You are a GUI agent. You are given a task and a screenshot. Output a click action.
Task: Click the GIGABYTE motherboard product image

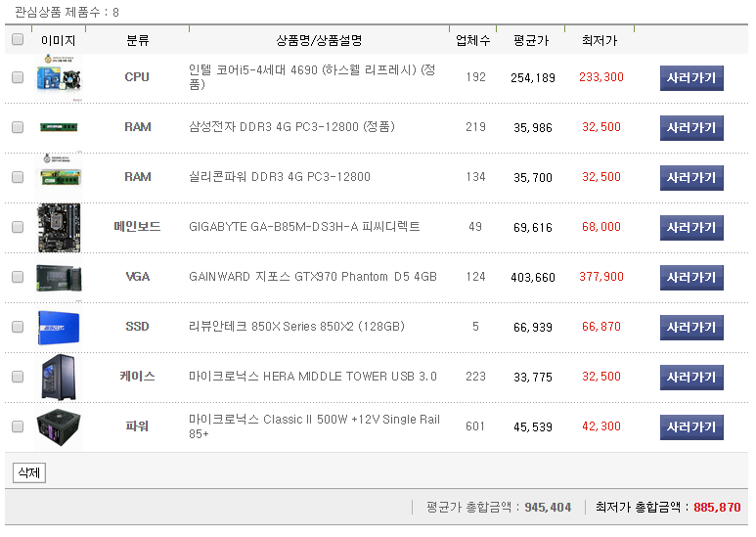[59, 227]
